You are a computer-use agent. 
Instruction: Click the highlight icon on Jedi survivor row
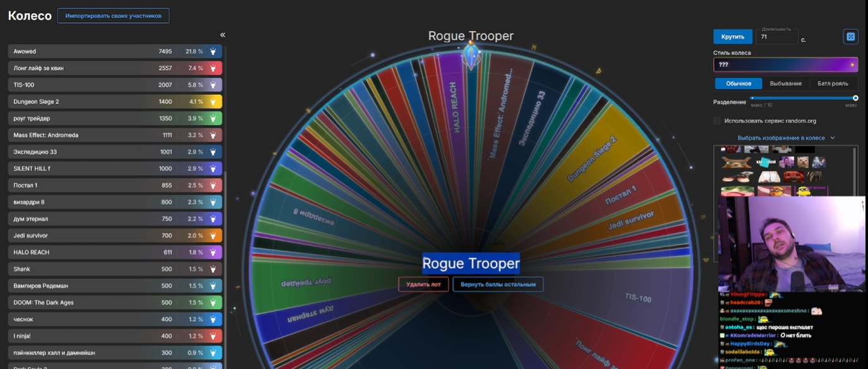[214, 235]
